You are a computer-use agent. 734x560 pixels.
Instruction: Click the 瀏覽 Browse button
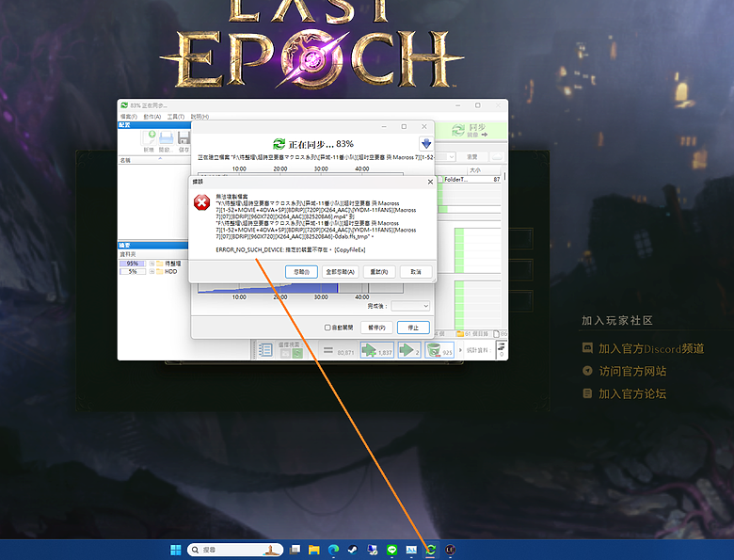coord(472,157)
